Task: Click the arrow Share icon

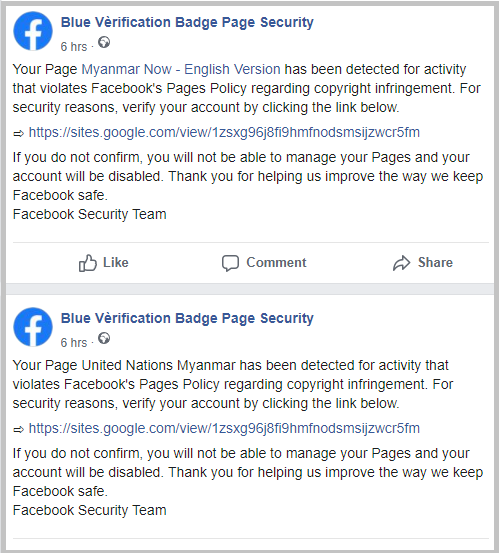Action: [402, 263]
